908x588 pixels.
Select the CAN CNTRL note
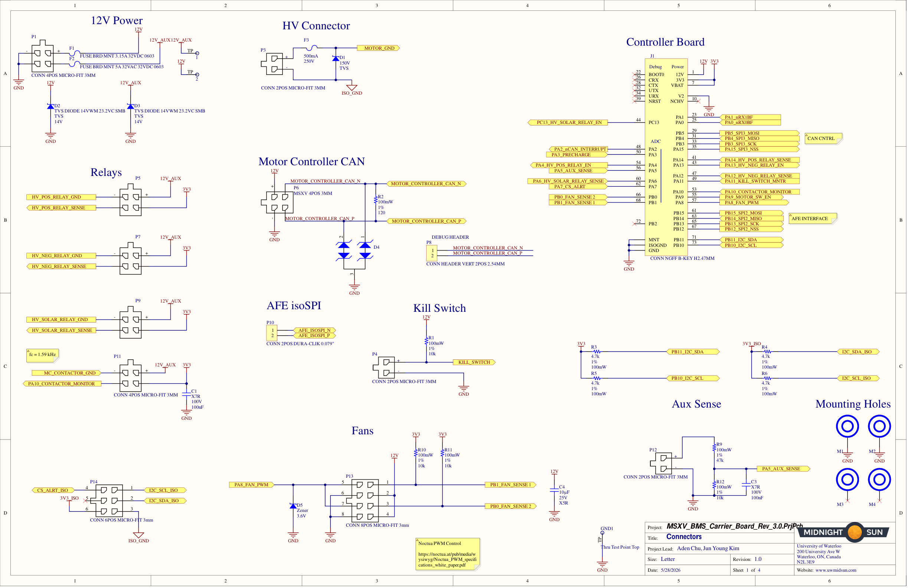click(823, 138)
